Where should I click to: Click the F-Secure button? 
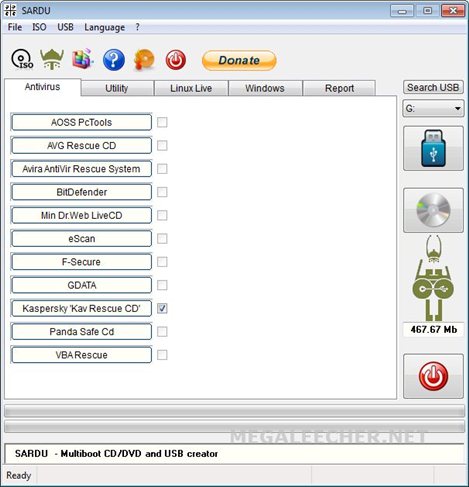click(81, 262)
